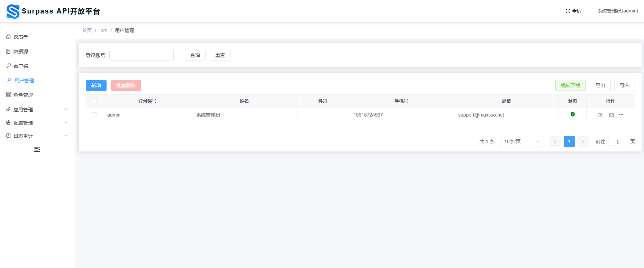Click the 导入 import button
This screenshot has height=268, width=644.
625,85
